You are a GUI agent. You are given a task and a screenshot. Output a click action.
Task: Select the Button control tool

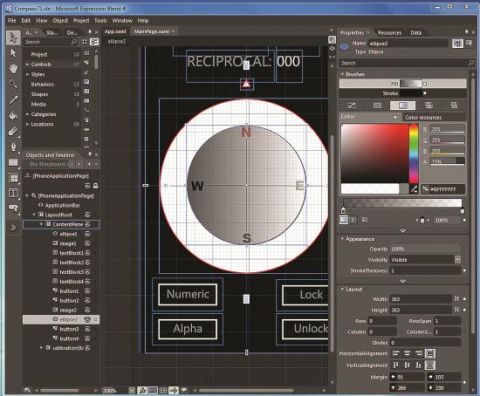pos(13,208)
